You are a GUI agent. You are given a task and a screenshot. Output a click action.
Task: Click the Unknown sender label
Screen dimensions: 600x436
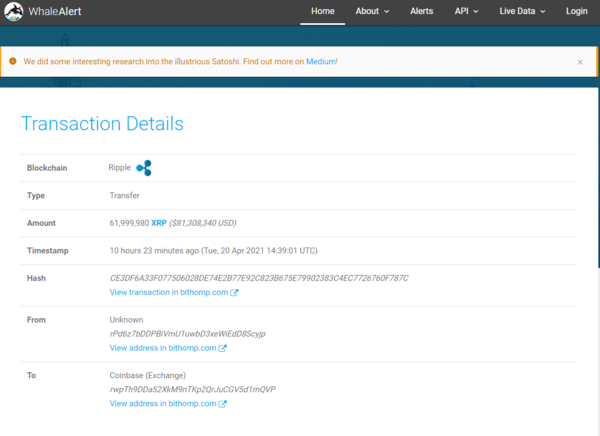pos(126,320)
